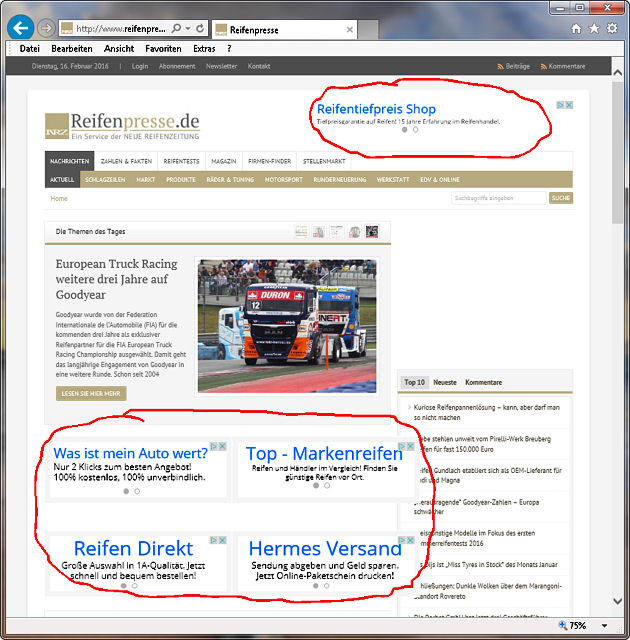Go to the browser home page icon

click(x=576, y=29)
